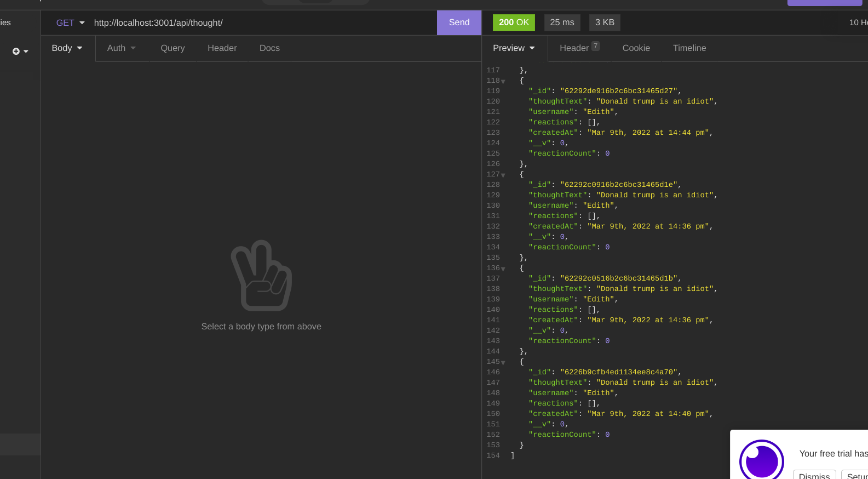The width and height of the screenshot is (868, 479).
Task: Click the 25 ms response time tag
Action: (562, 22)
